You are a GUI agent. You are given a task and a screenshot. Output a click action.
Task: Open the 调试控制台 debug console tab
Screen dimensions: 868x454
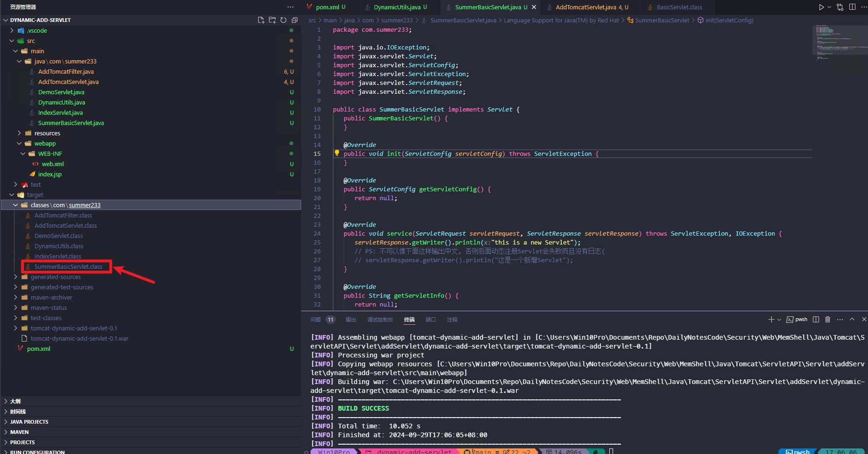click(x=380, y=320)
